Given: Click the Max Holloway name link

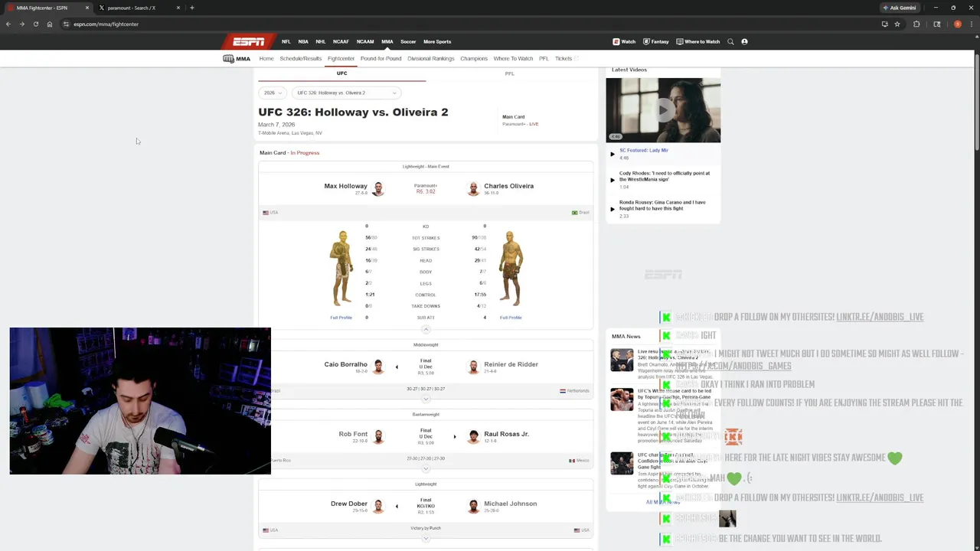Looking at the screenshot, I should click(x=345, y=186).
